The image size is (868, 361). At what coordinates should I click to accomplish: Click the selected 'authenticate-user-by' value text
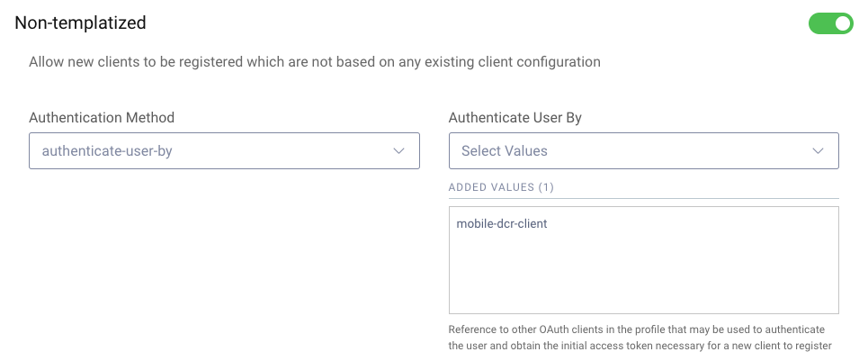point(107,151)
